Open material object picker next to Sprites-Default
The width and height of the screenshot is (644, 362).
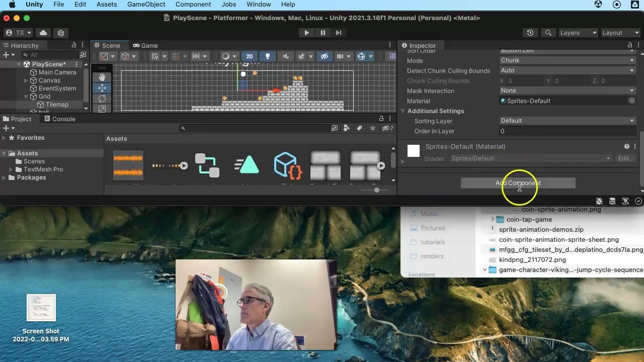tap(632, 101)
